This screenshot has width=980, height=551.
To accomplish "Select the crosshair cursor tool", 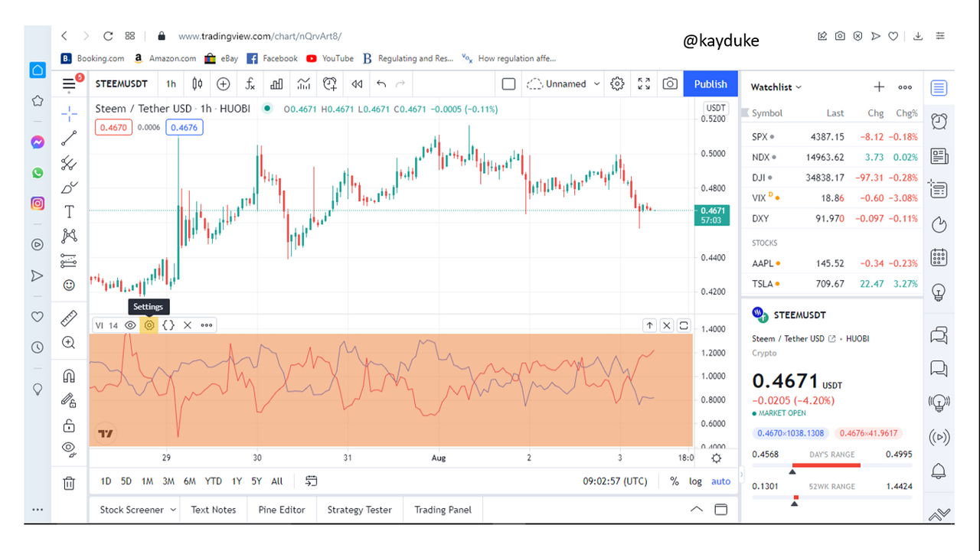I will tap(69, 114).
